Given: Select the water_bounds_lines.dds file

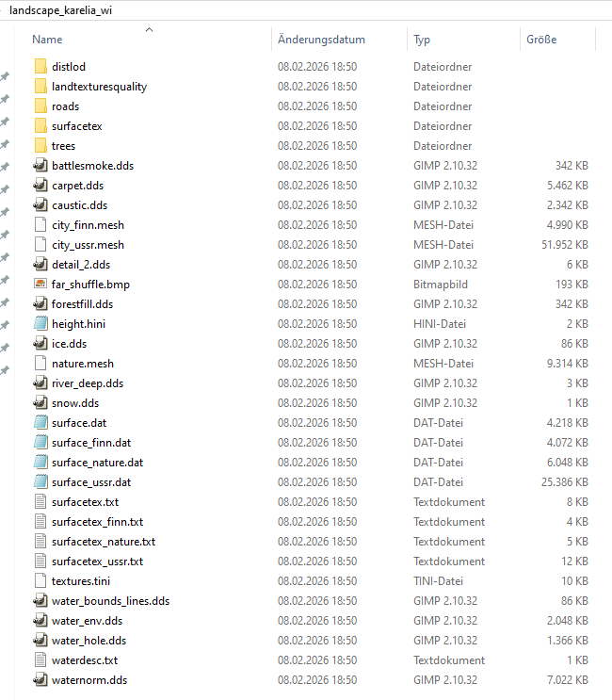Looking at the screenshot, I should pos(110,601).
